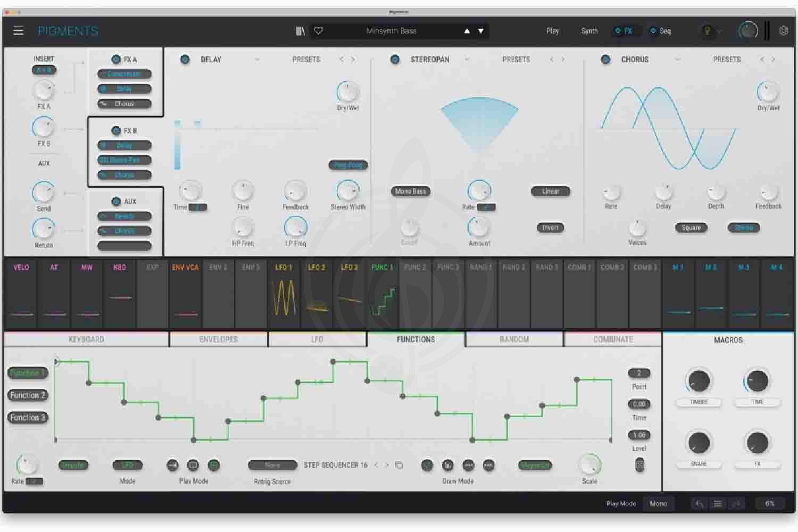Go to previous Chorus preset arrow
The image size is (798, 532).
[762, 60]
